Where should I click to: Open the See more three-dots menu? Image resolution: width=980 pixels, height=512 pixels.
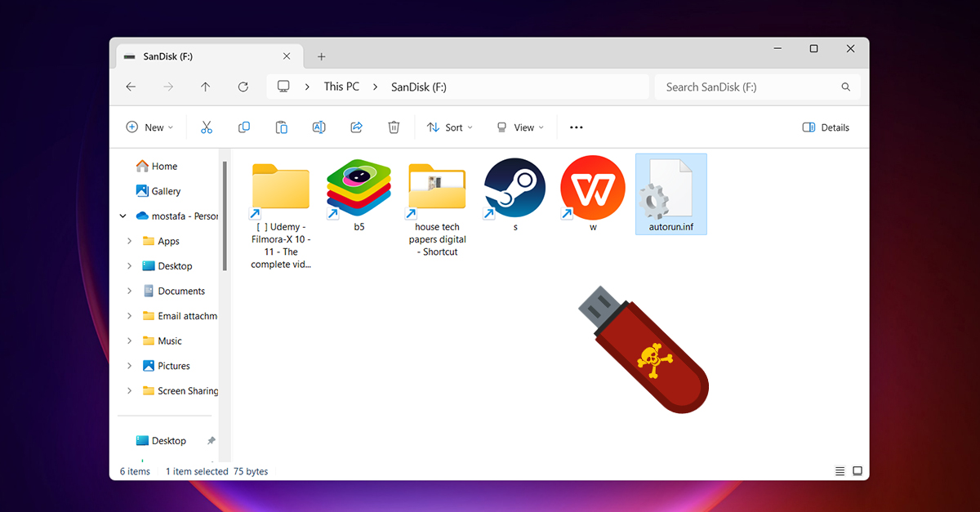pyautogui.click(x=577, y=127)
